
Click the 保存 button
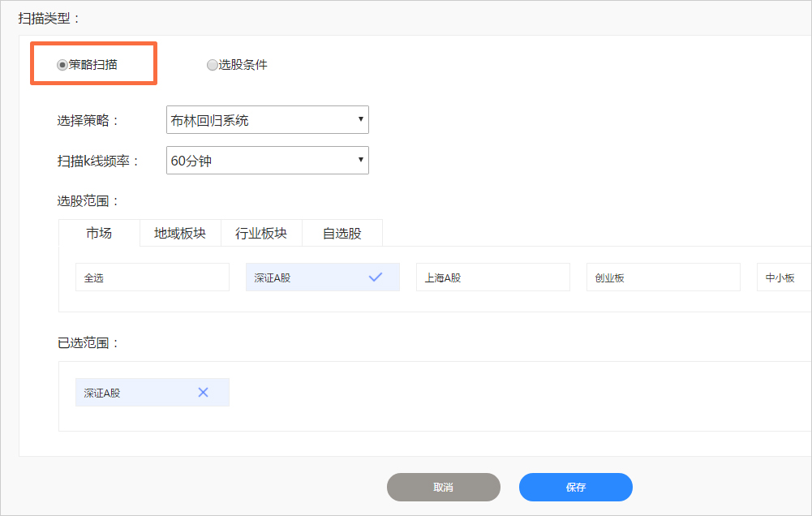click(x=576, y=487)
